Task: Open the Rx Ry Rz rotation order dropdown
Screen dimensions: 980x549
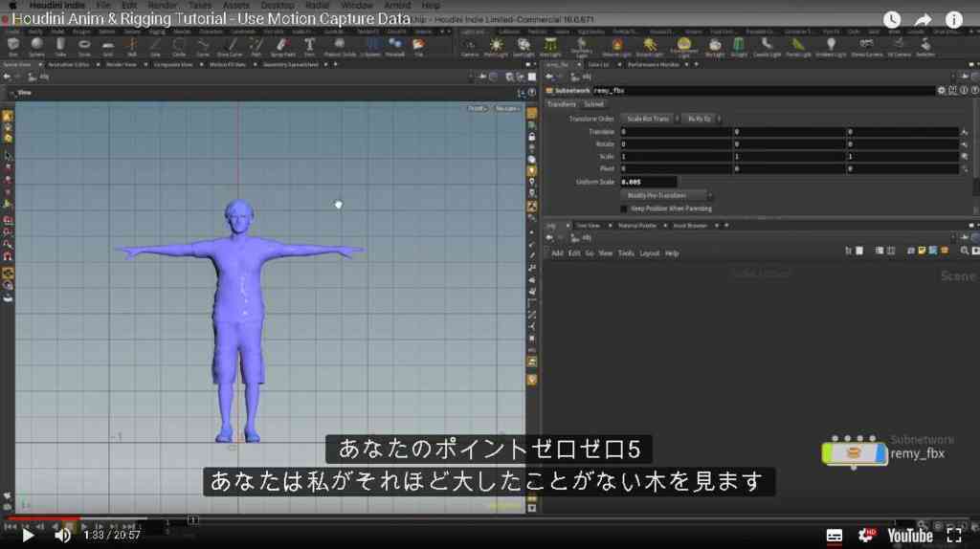Action: coord(702,119)
